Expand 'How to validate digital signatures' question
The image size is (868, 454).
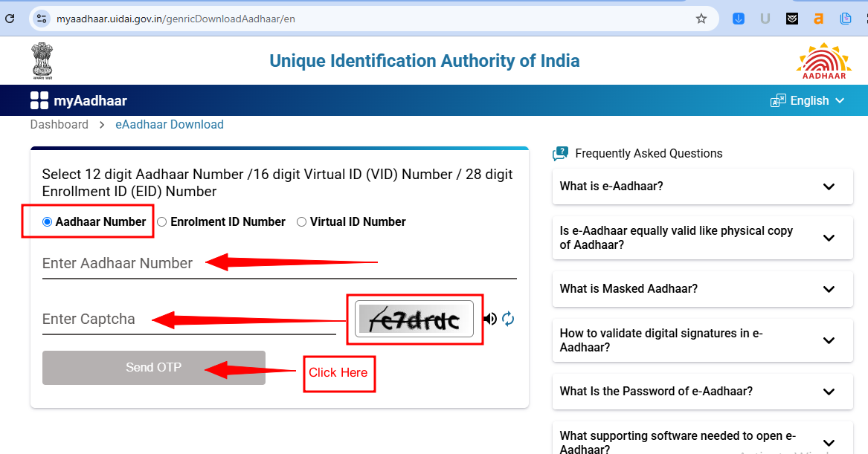702,340
